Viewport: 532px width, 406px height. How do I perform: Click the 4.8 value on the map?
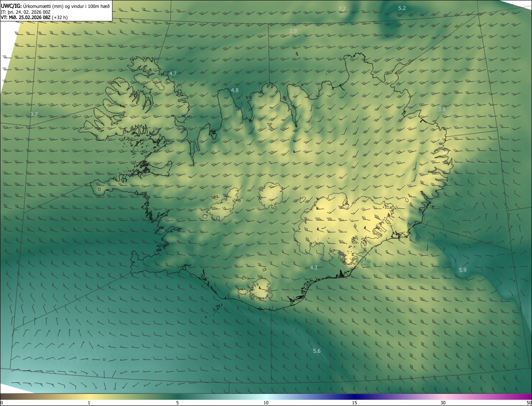pos(234,90)
